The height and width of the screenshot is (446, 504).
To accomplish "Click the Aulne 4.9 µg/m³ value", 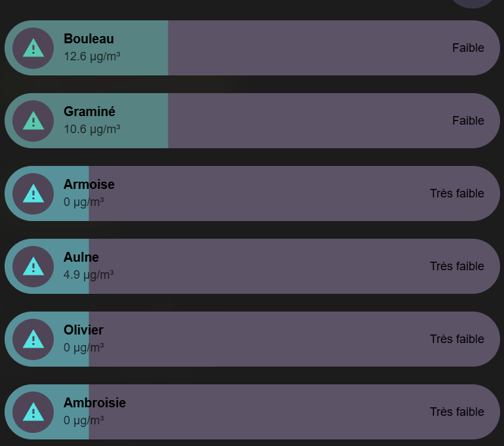I will click(x=88, y=275).
